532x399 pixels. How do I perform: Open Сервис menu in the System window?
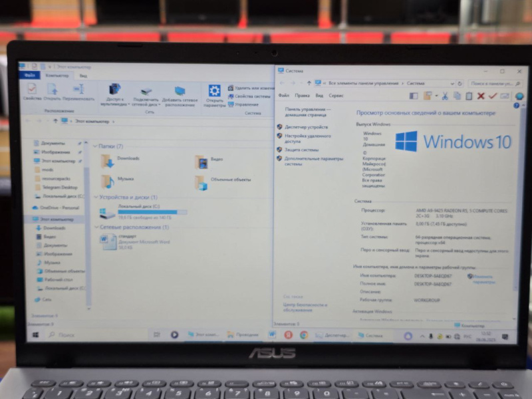(336, 96)
